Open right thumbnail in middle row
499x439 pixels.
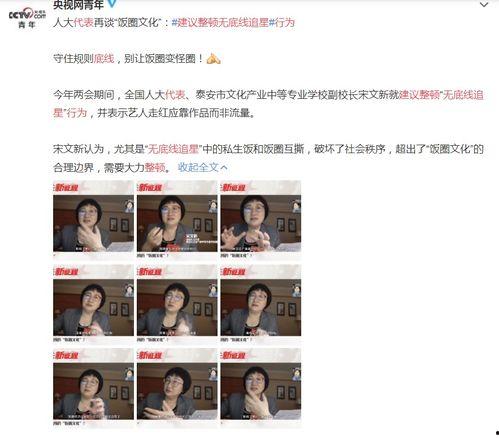(261, 304)
